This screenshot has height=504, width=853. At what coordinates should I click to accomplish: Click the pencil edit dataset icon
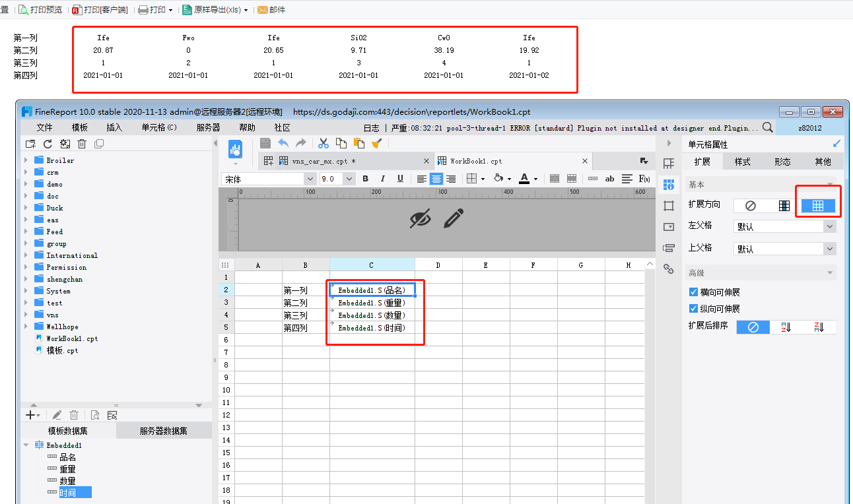[x=57, y=415]
